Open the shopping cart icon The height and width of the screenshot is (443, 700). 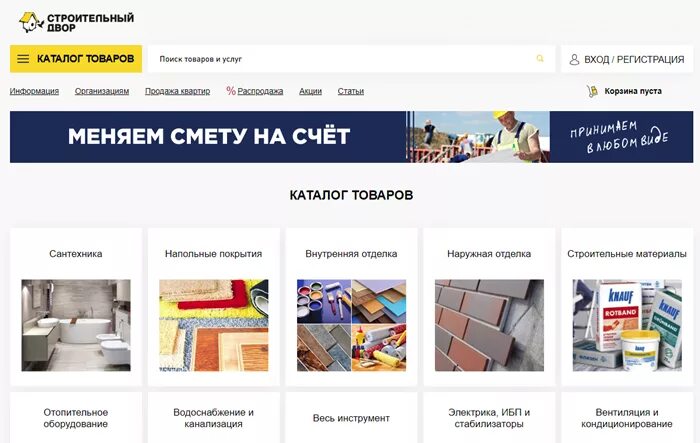(x=592, y=91)
